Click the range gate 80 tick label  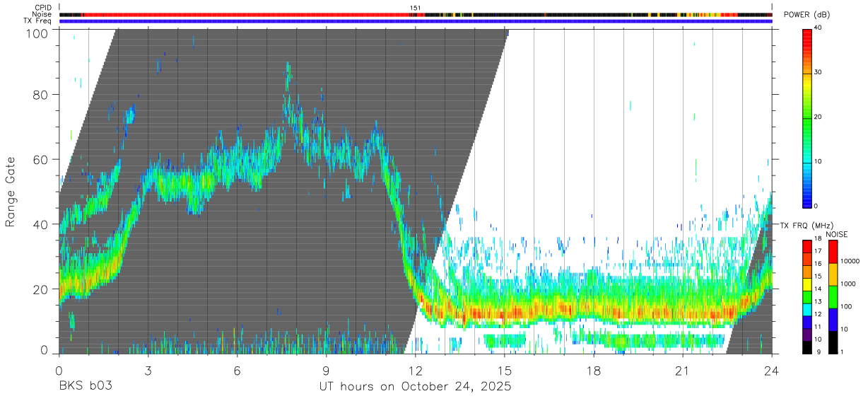41,94
